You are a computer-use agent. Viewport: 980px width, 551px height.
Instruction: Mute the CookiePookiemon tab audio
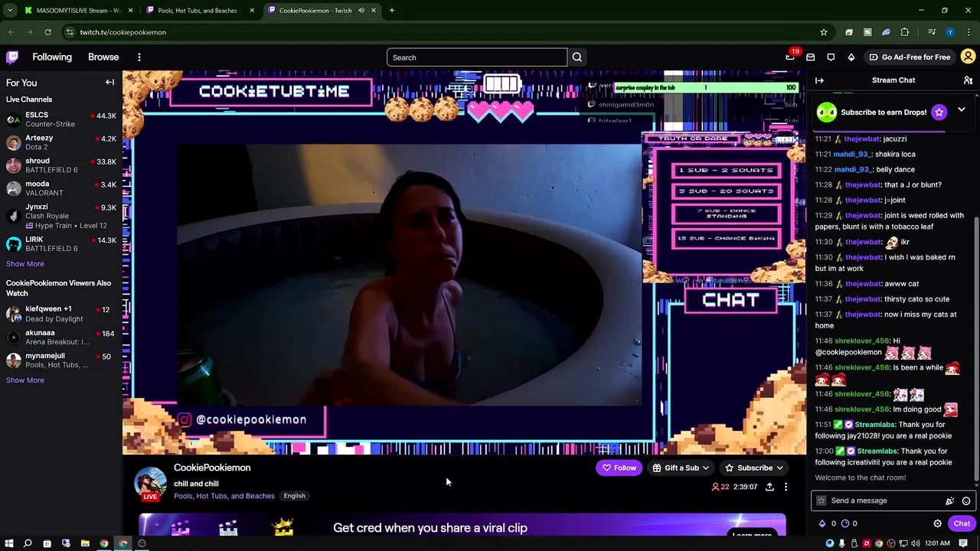click(x=361, y=11)
